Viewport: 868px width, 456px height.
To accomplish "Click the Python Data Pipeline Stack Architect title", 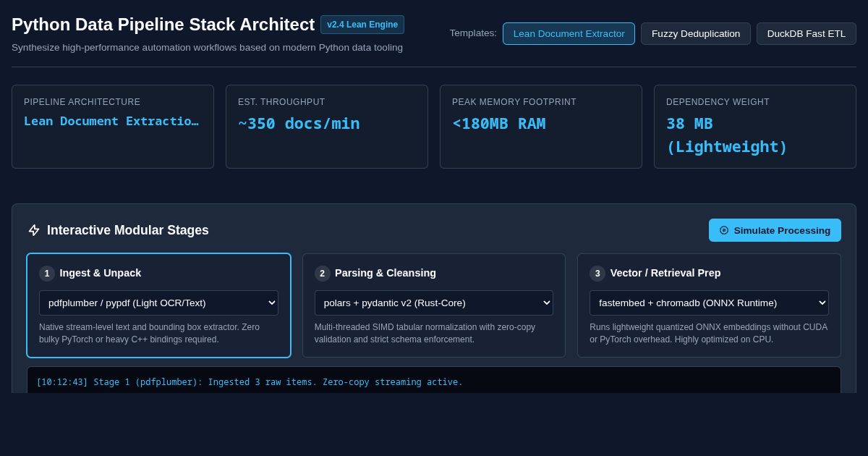I will [x=163, y=25].
